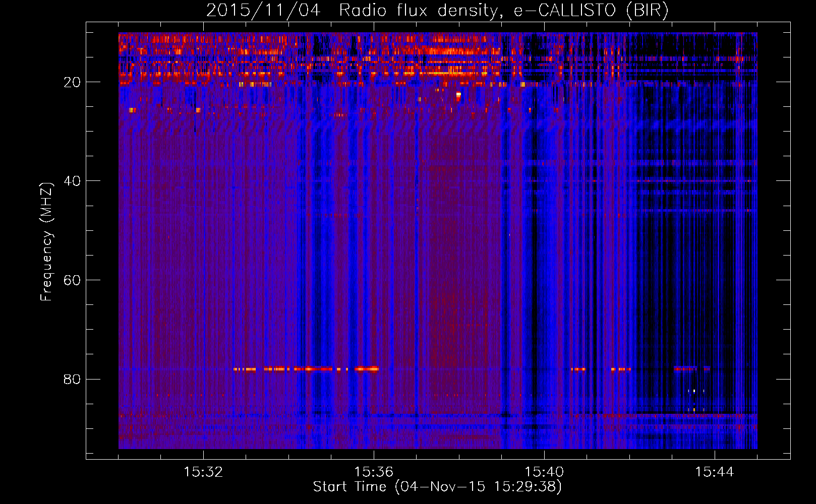Click the 'Frequency (MHZ)' axis label
The image size is (816, 504).
pyautogui.click(x=46, y=242)
